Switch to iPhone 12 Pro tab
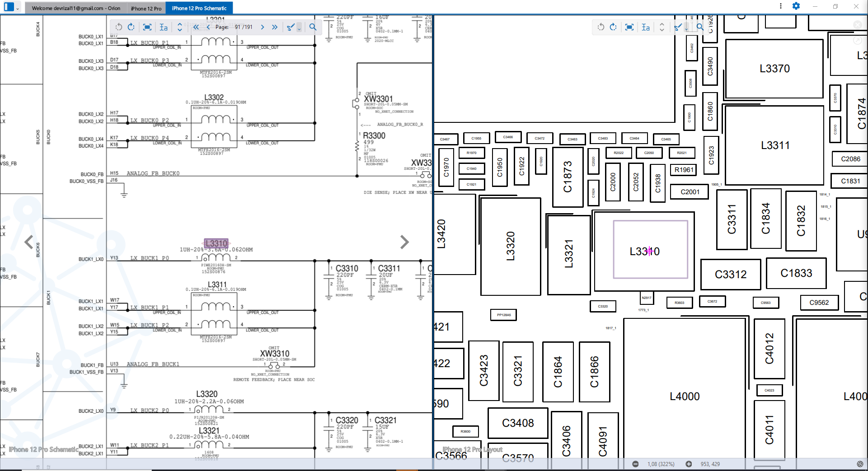This screenshot has height=471, width=868. (x=146, y=8)
